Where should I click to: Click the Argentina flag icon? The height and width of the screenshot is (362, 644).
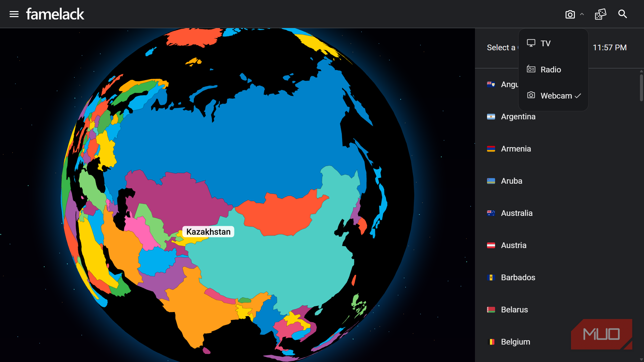[491, 117]
